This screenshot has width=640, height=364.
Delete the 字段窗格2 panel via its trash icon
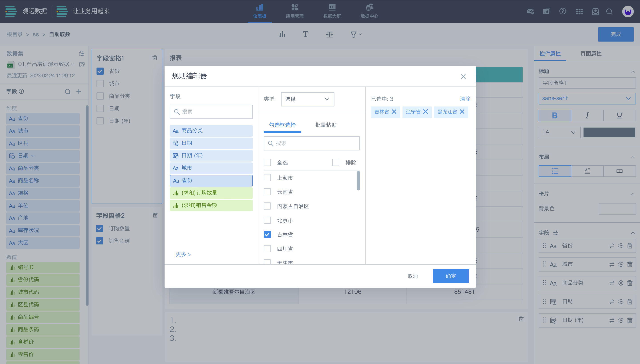155,215
